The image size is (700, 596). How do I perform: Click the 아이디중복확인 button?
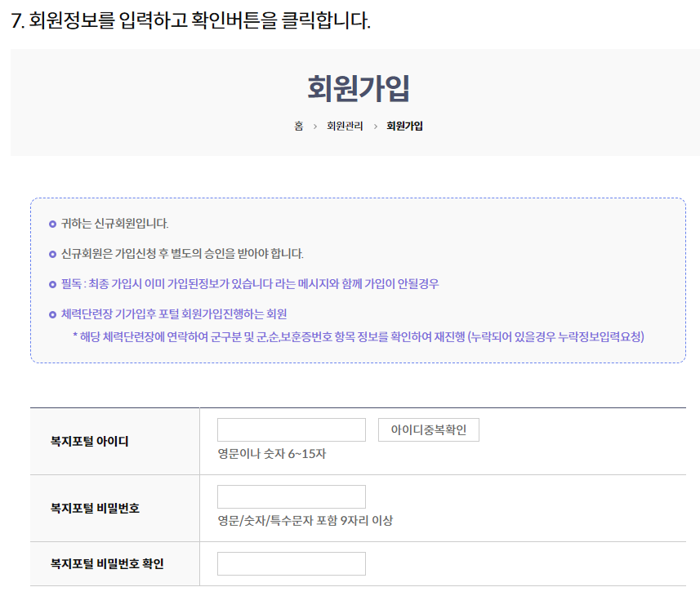click(x=428, y=429)
